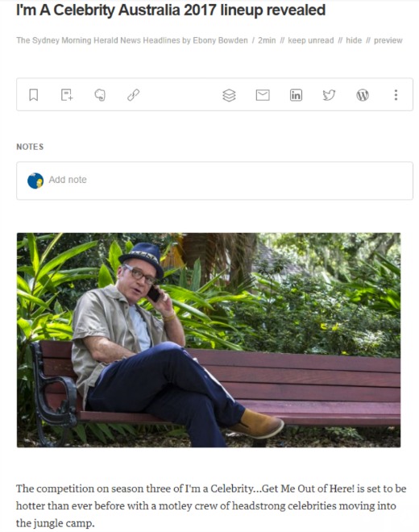Screen dimensions: 419x532
Task: Open the article title headline
Action: [x=171, y=10]
